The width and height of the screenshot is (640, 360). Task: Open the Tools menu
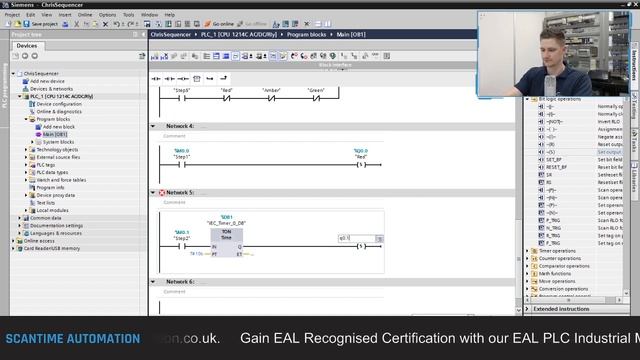click(x=129, y=15)
